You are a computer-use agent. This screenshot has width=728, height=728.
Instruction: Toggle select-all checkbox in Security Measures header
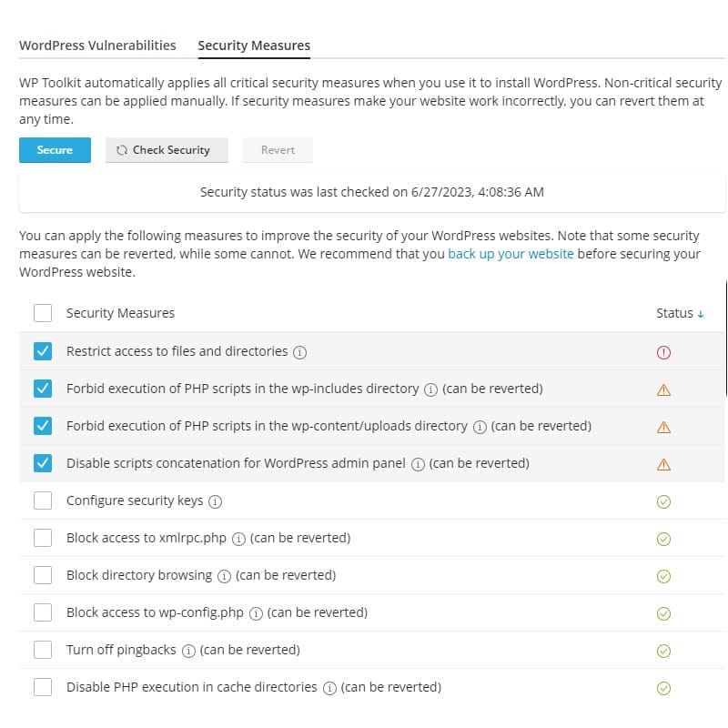[x=43, y=313]
